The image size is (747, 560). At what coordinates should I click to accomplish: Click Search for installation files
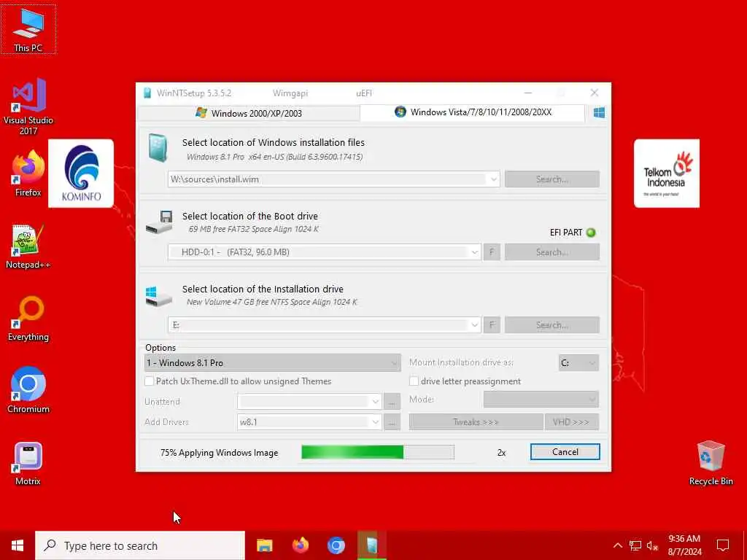point(552,179)
